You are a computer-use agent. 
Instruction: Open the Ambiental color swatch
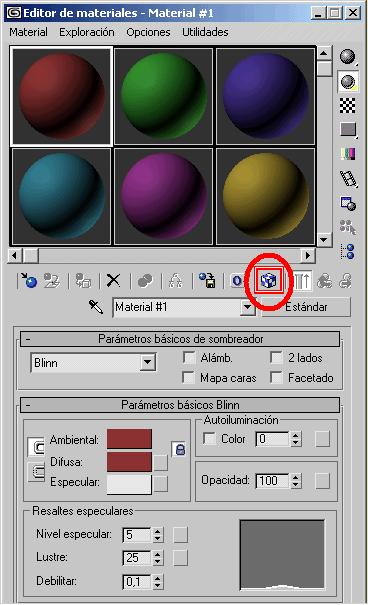pyautogui.click(x=129, y=439)
